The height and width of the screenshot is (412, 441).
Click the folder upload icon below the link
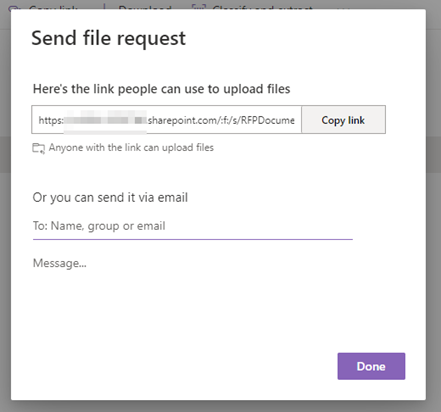click(38, 148)
